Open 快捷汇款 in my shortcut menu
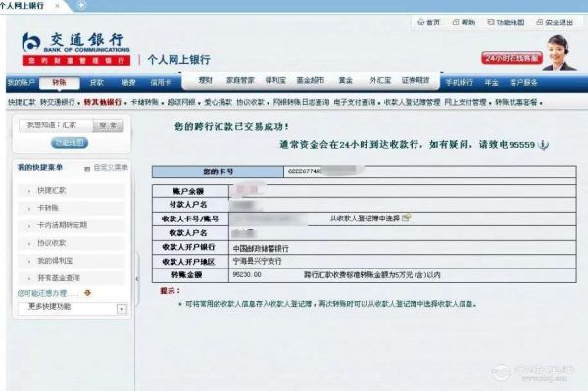This screenshot has width=588, height=391. [51, 190]
